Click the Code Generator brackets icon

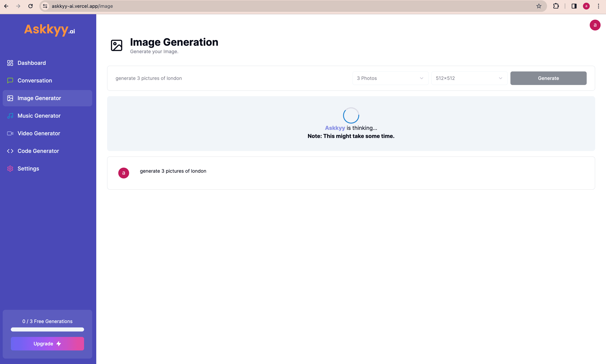pos(10,151)
